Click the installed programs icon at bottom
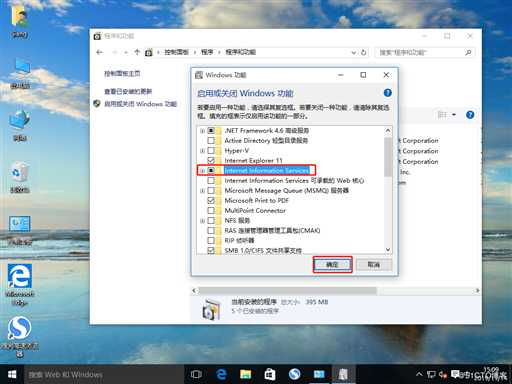The image size is (512, 384). pyautogui.click(x=211, y=309)
